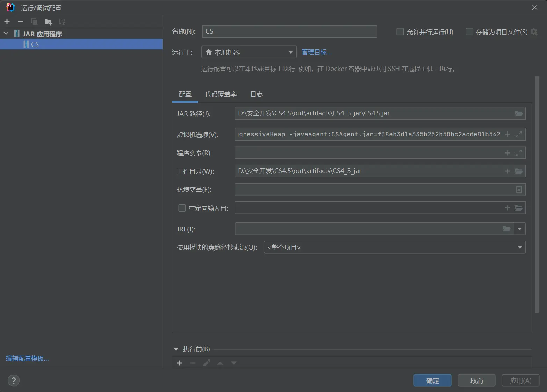Click the remove configuration minus icon
The image size is (547, 392).
21,22
